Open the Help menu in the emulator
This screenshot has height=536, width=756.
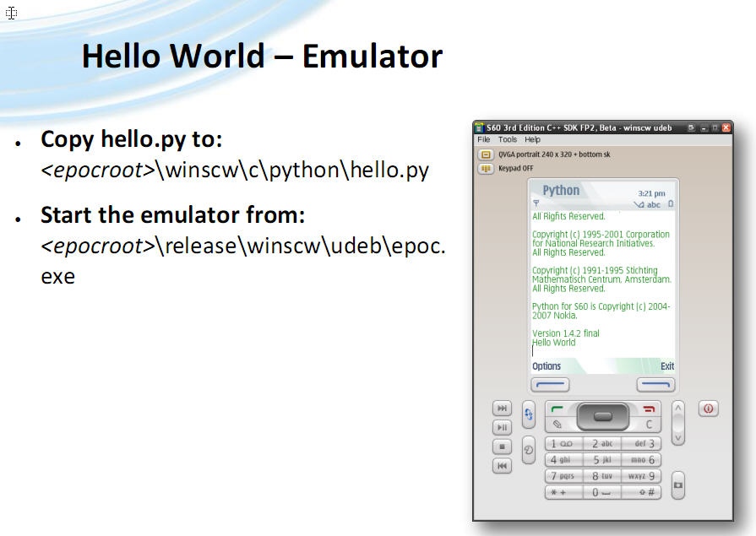tap(532, 139)
